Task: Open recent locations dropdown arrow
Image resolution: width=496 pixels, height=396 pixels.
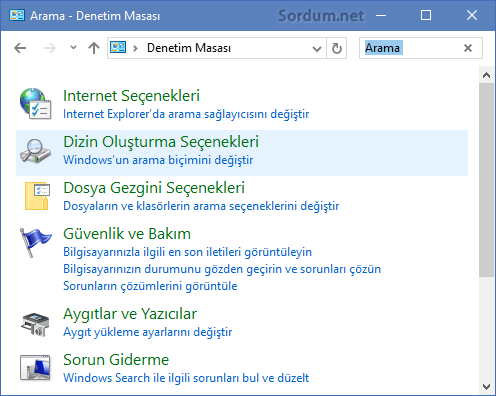Action: pos(73,48)
